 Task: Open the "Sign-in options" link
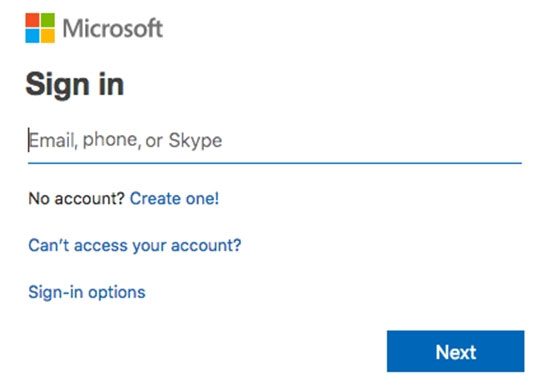coord(87,293)
